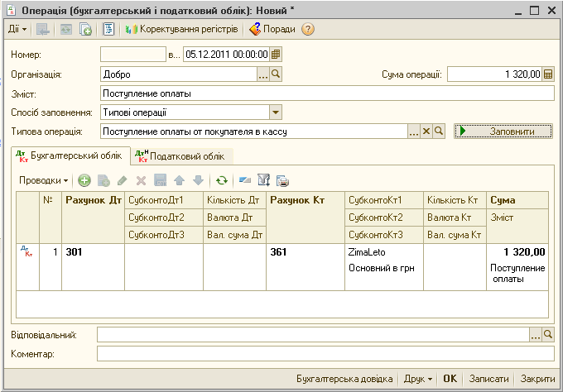Click the Коментар input field
Image resolution: width=563 pixels, height=392 pixels.
coord(325,354)
